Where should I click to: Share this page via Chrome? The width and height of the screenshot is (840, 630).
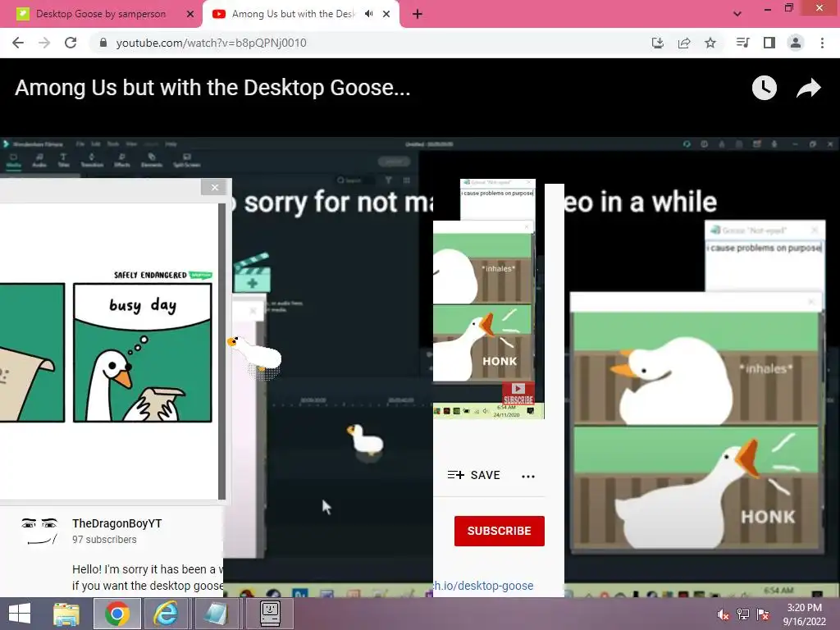pos(684,43)
